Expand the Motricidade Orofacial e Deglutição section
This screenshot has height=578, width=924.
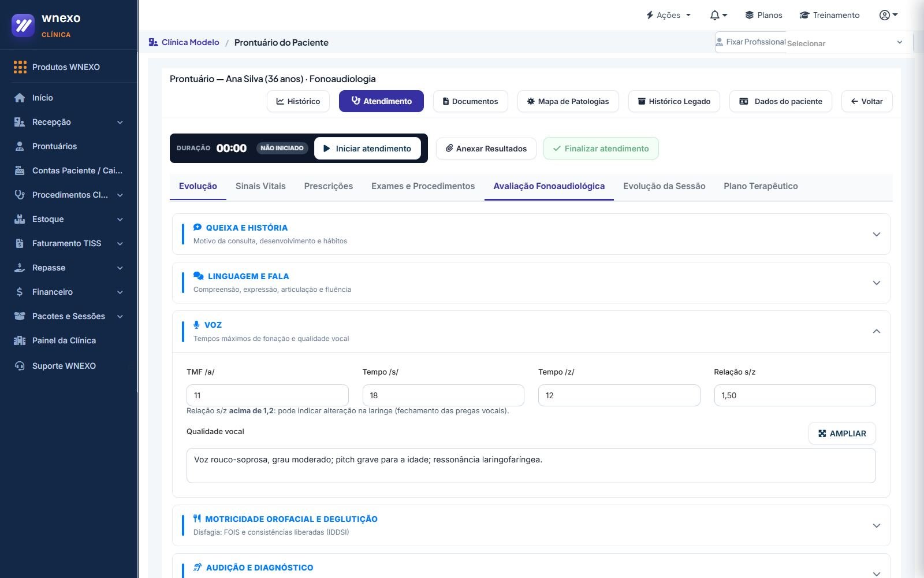coord(876,525)
